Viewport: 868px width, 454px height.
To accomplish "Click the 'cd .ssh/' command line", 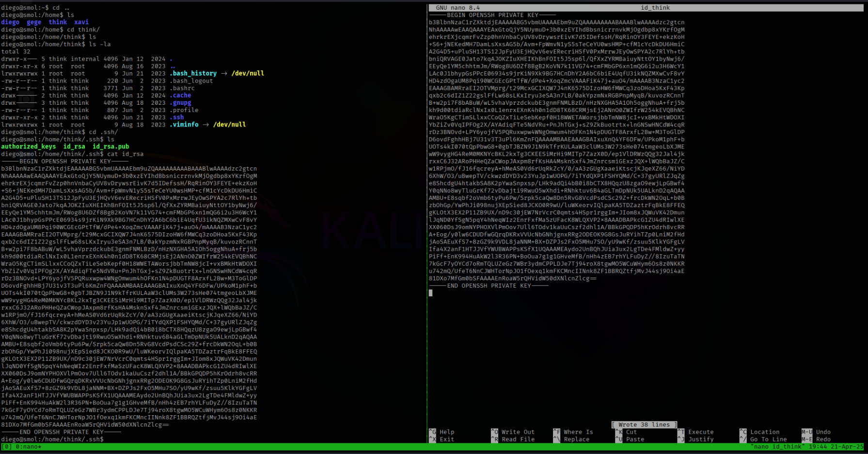I will click(x=60, y=132).
